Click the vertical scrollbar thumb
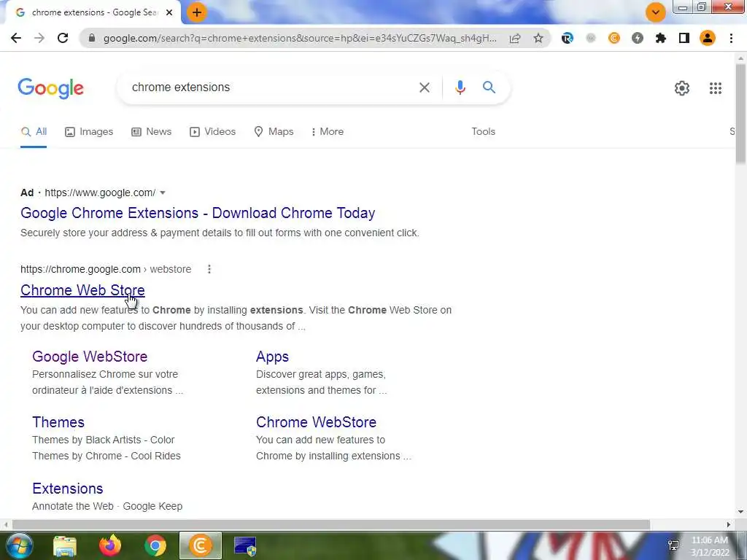747x560 pixels. pos(740,114)
